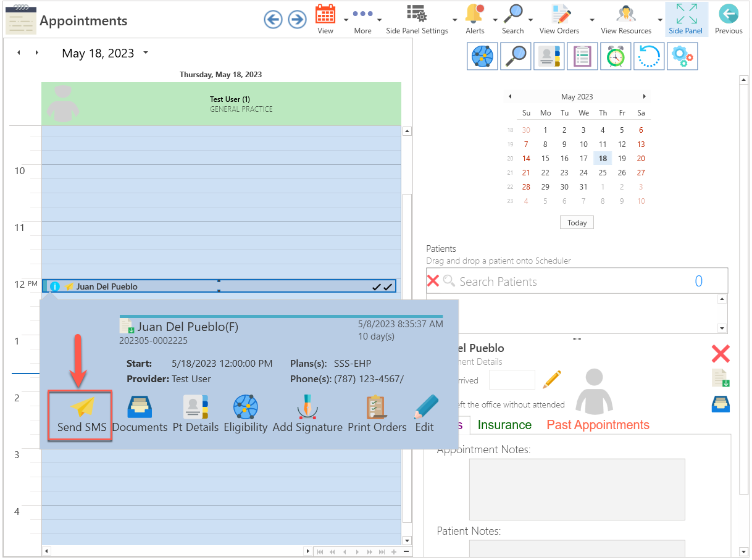
Task: Clear patient search with red X
Action: (433, 281)
